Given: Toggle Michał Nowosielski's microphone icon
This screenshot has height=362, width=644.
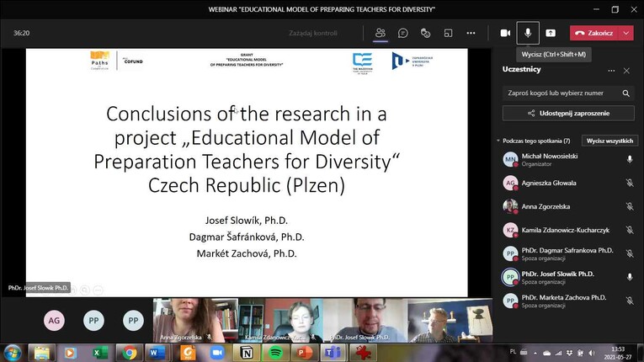Looking at the screenshot, I should tap(630, 159).
